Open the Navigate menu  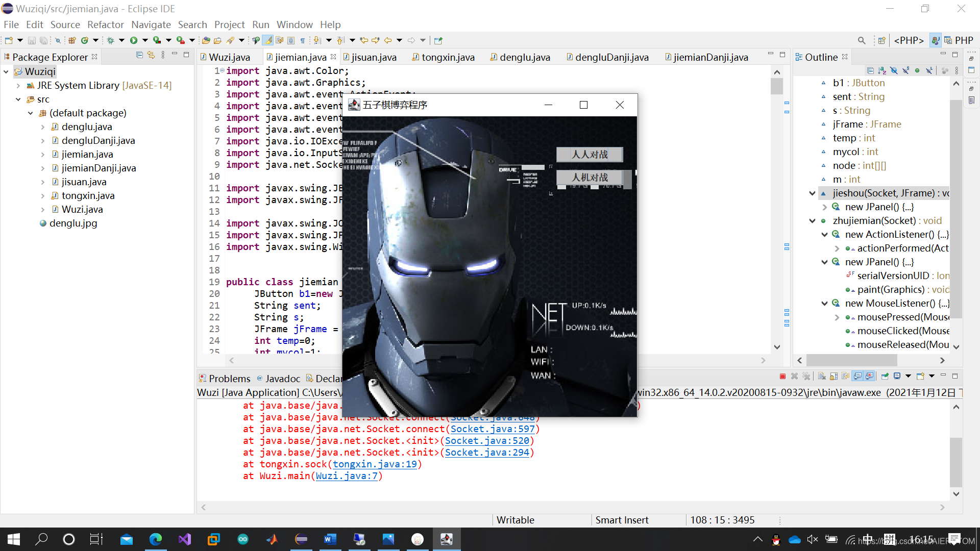[x=151, y=24]
